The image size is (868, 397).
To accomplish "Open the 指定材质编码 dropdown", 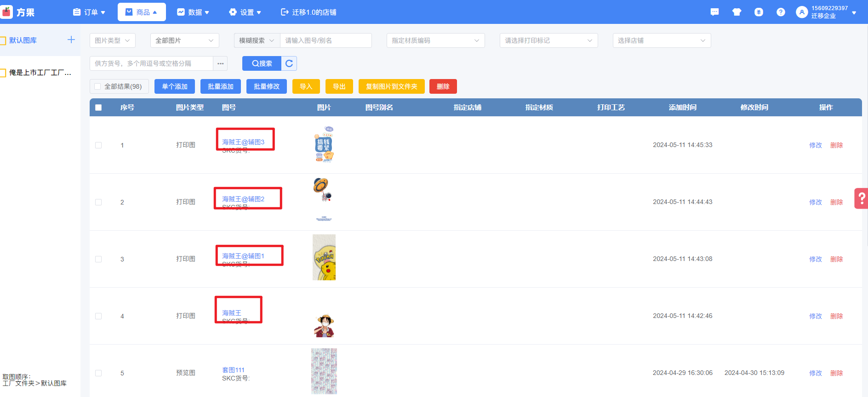I will tap(436, 40).
